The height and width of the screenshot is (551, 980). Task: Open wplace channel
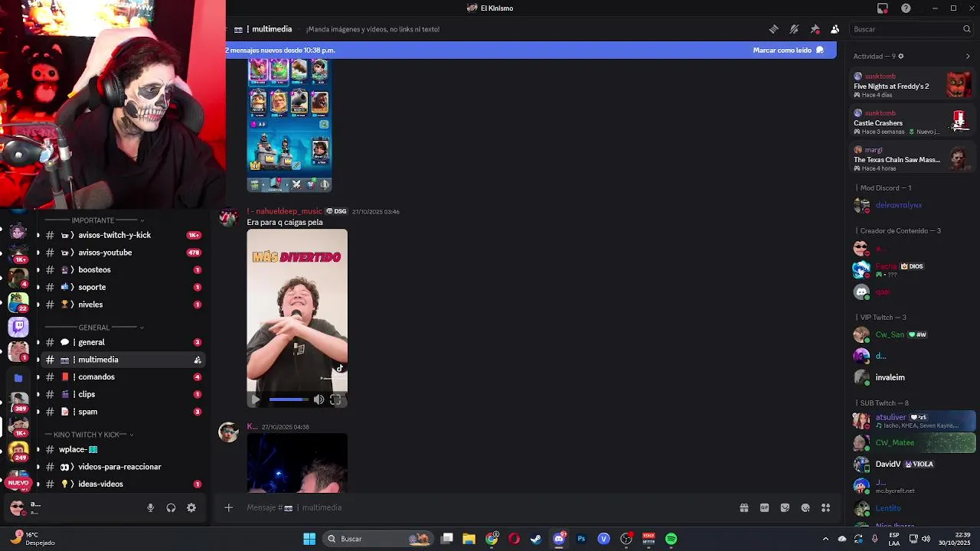click(122, 449)
